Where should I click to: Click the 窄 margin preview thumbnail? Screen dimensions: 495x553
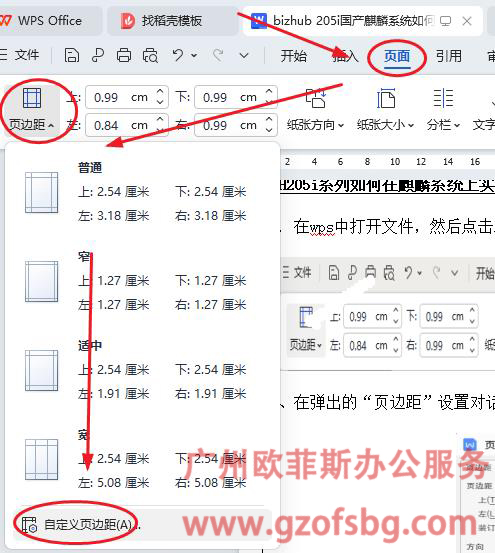(42, 281)
